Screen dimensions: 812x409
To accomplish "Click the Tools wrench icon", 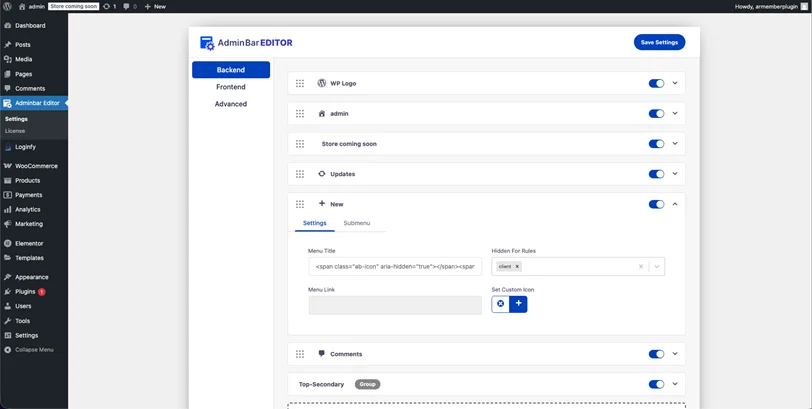I will click(x=7, y=320).
